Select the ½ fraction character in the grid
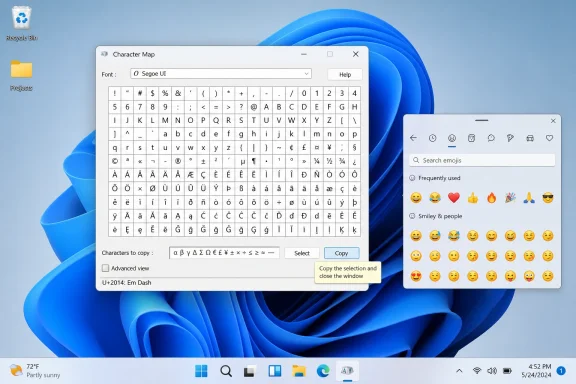Image resolution: width=576 pixels, height=384 pixels. (x=330, y=161)
